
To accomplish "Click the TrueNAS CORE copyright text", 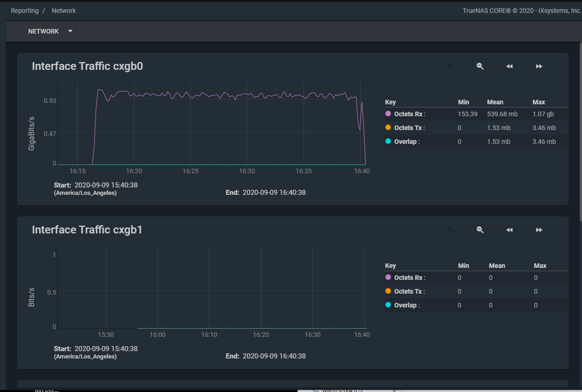I will pyautogui.click(x=522, y=11).
